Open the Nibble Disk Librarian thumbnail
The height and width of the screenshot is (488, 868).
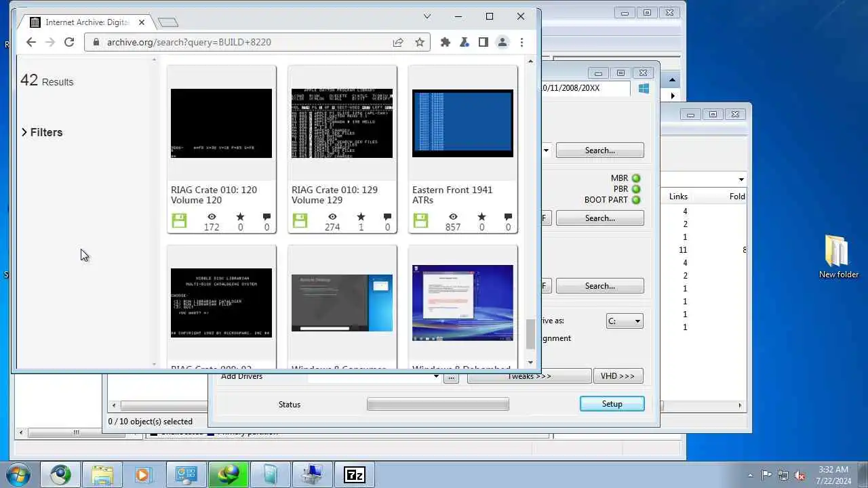point(221,303)
